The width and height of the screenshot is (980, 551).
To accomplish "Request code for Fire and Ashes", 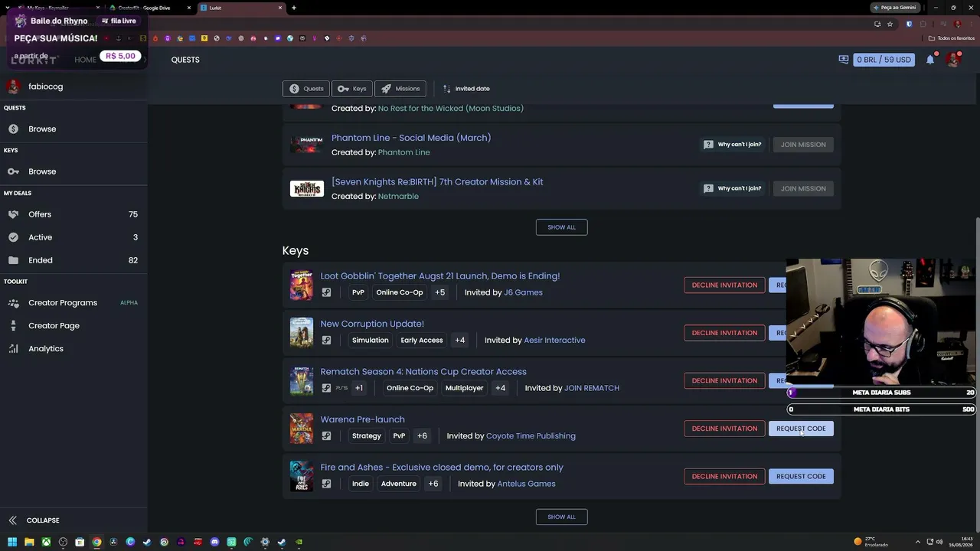I will (801, 477).
